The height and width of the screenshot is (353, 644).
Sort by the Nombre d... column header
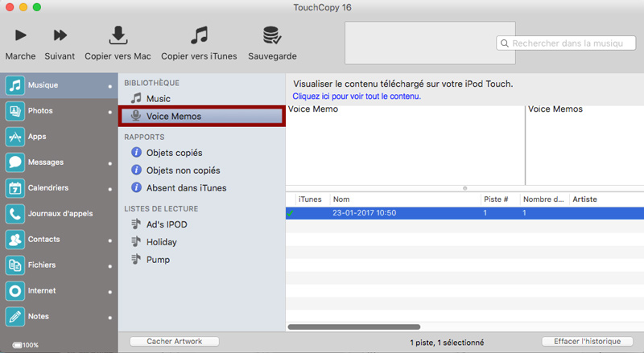[x=544, y=199]
